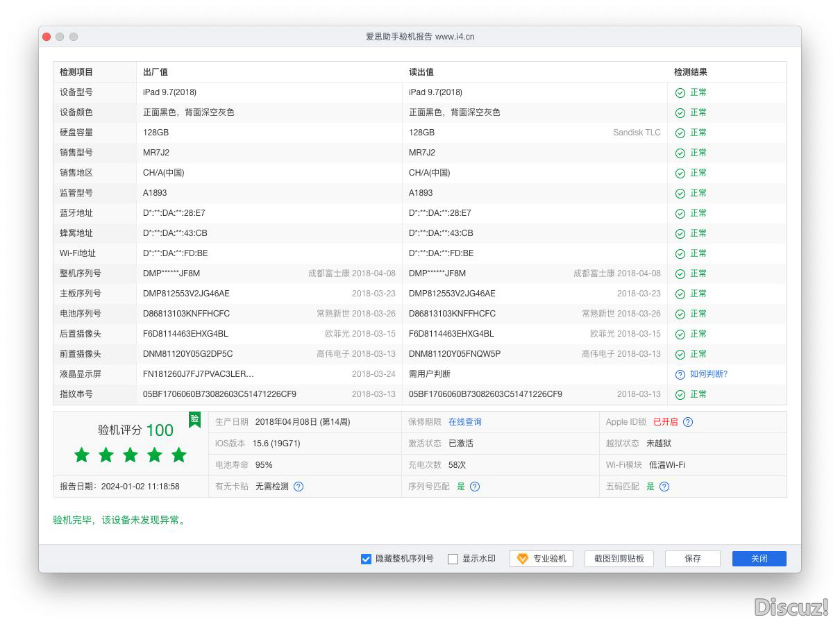Click the question icon in the 液晶显示屏 row
This screenshot has width=840, height=624.
pyautogui.click(x=680, y=374)
